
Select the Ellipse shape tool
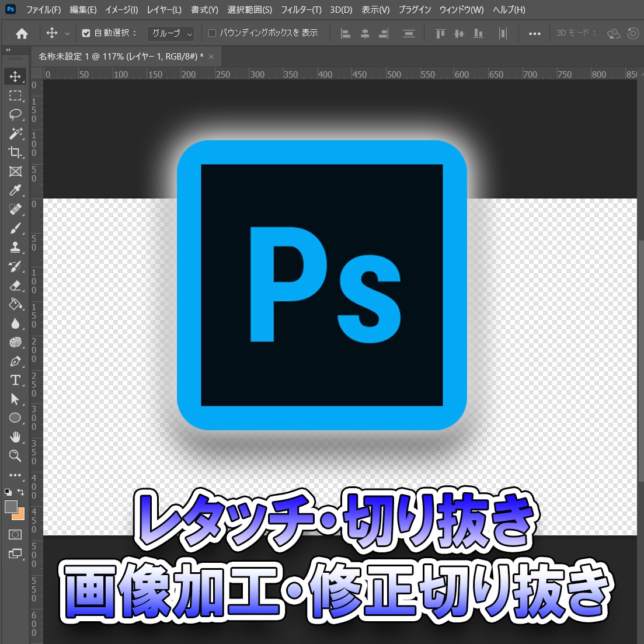[15, 417]
